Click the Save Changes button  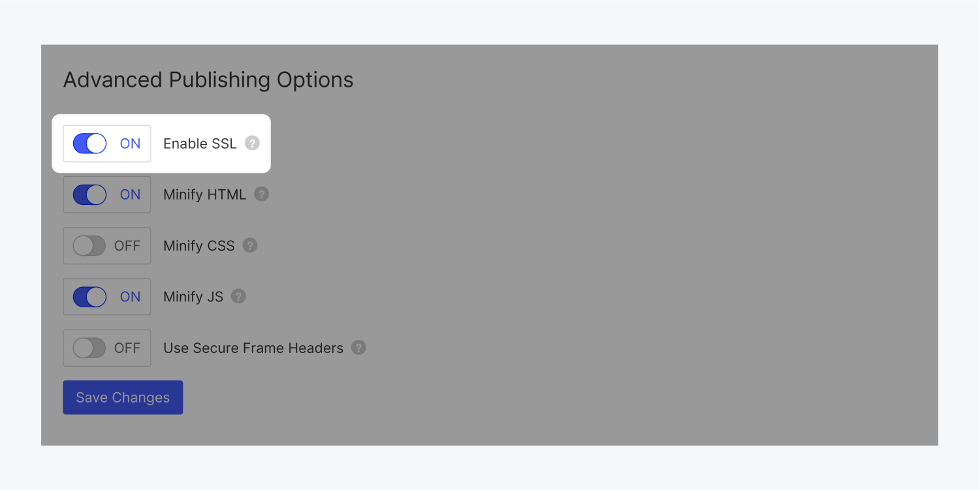122,397
